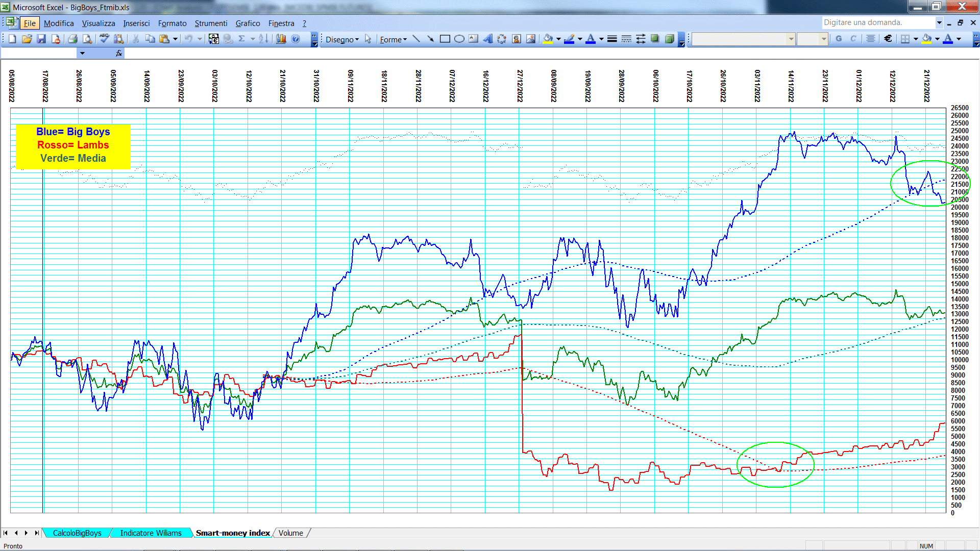980x551 pixels.
Task: Undo the last action
Action: pyautogui.click(x=188, y=39)
